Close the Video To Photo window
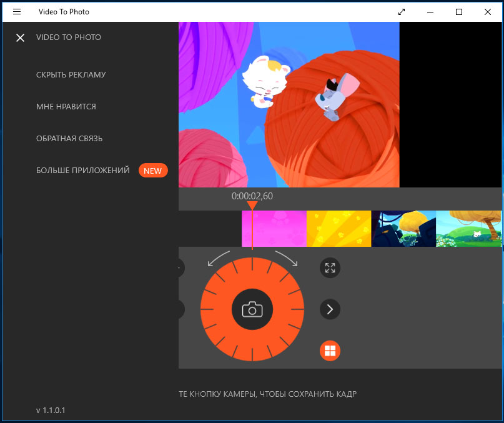Viewport: 504px width, 423px height. [488, 12]
